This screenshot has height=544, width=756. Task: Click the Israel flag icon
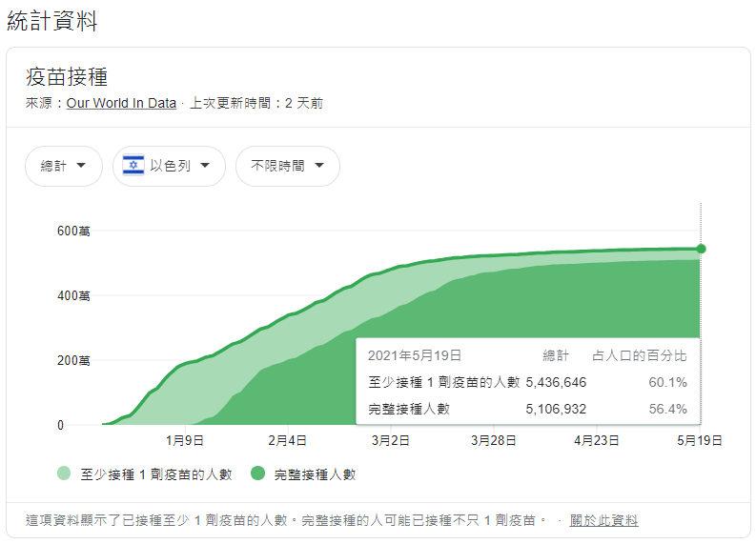[133, 165]
